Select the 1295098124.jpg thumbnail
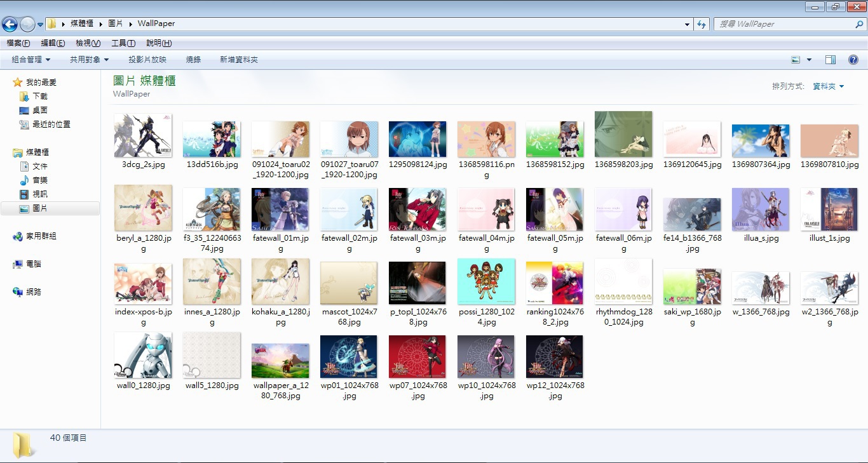This screenshot has width=868, height=463. (x=417, y=139)
